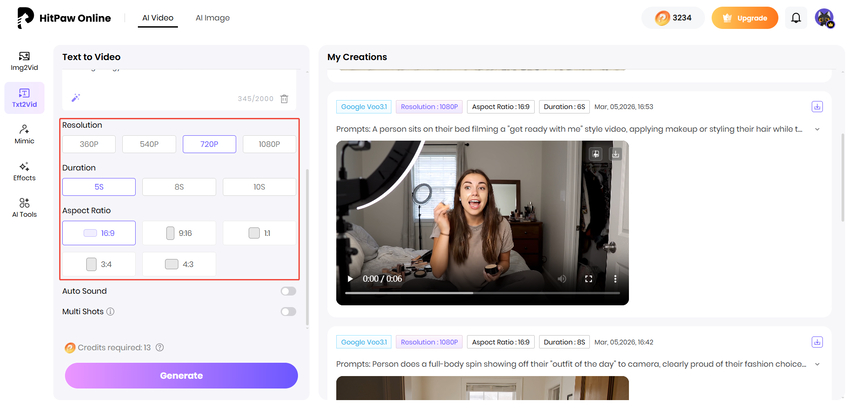Image resolution: width=854 pixels, height=409 pixels.
Task: Open the Img2Vid sidebar tool
Action: point(24,60)
